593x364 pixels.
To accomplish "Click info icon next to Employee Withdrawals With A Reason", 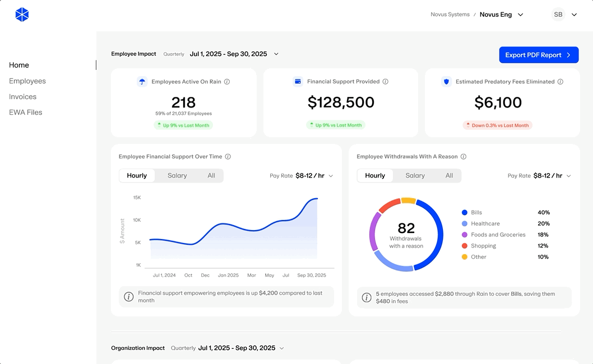I will [464, 156].
